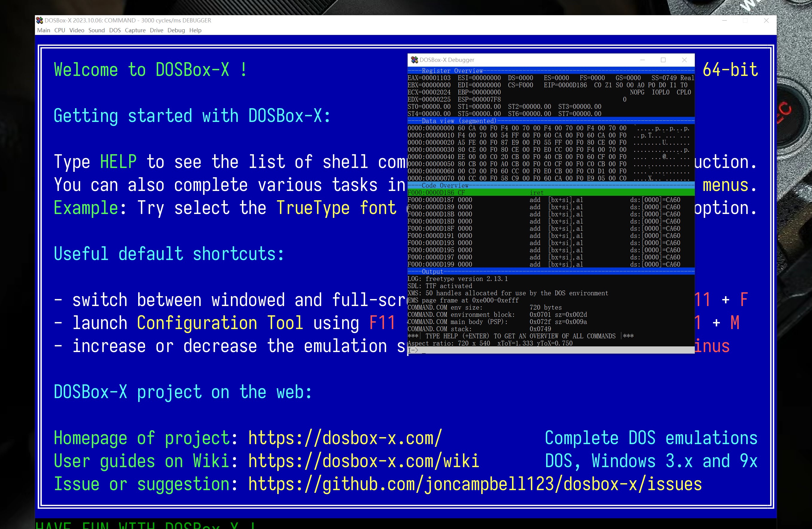The image size is (812, 529).
Task: Click the DOSBox-X Debugger window title icon
Action: click(x=415, y=60)
